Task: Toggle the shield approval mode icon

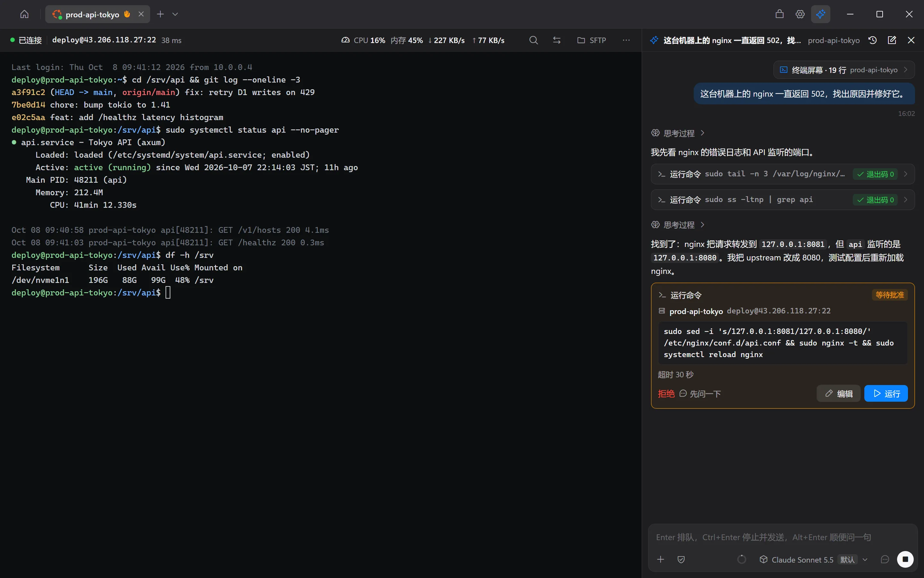Action: pos(681,560)
